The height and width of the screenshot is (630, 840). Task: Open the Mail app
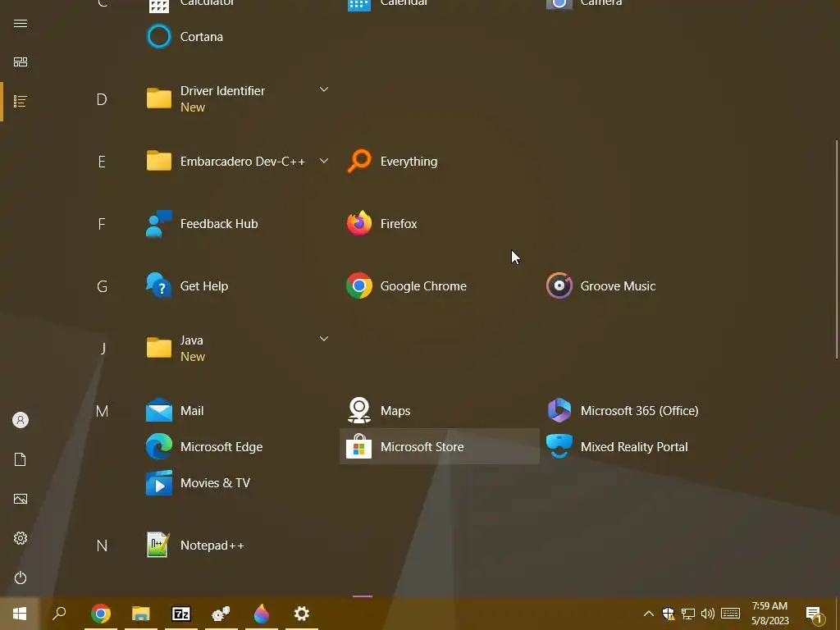click(240, 411)
